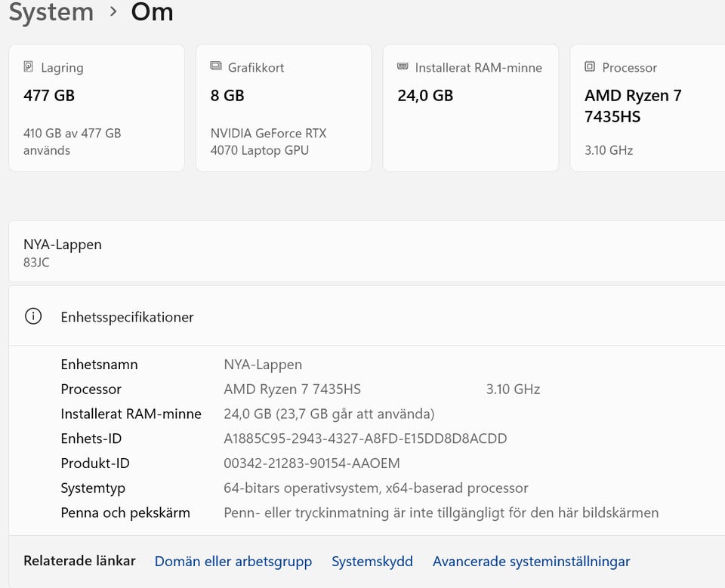Screen dimensions: 725x588
Task: Go back to System via the breadcrumb
Action: tap(51, 12)
